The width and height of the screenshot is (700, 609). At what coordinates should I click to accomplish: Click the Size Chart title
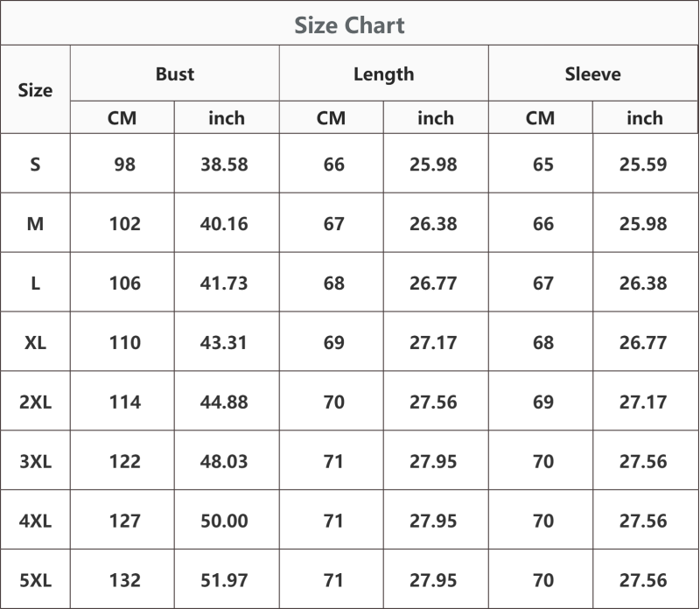point(349,25)
